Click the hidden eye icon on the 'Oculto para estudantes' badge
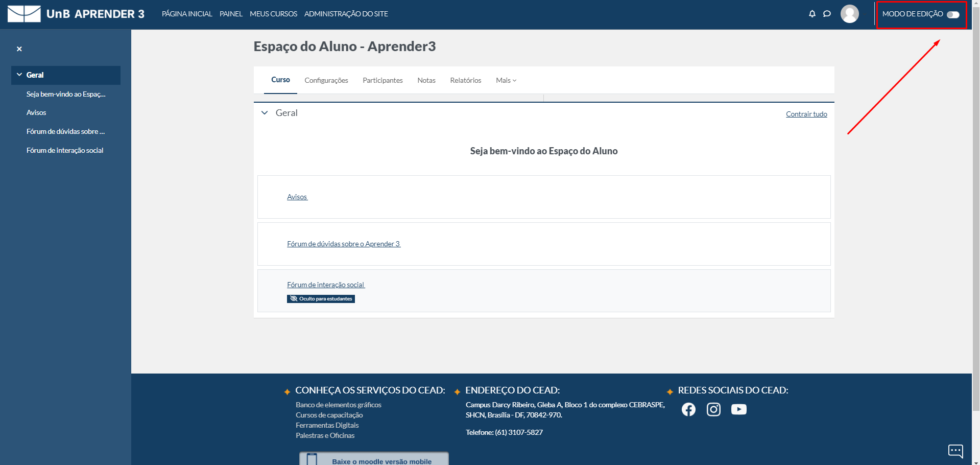 294,298
